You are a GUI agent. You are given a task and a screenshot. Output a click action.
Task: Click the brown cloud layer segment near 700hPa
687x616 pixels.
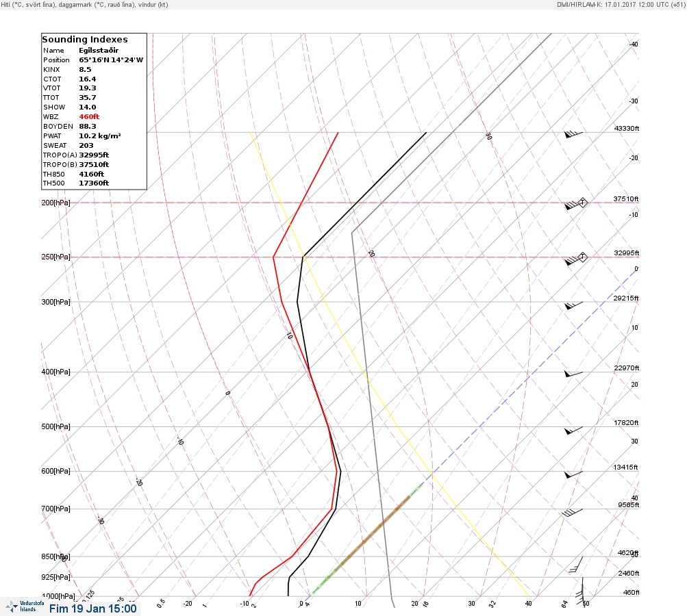373,534
